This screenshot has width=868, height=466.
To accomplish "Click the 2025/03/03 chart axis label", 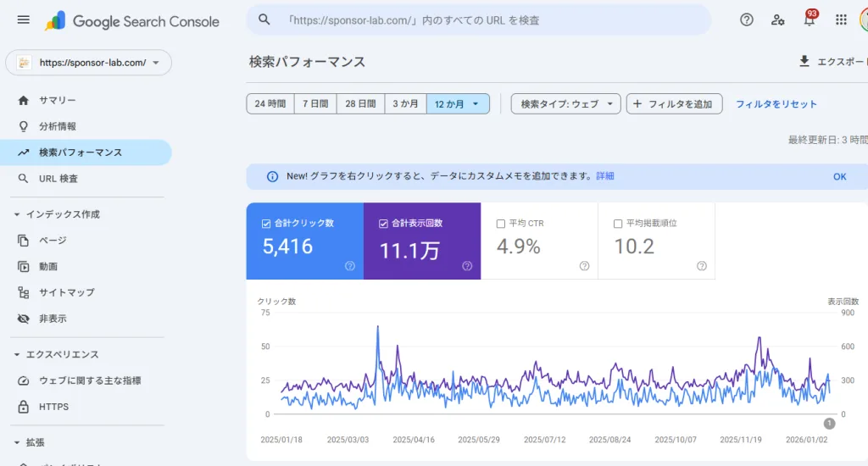I will (348, 440).
